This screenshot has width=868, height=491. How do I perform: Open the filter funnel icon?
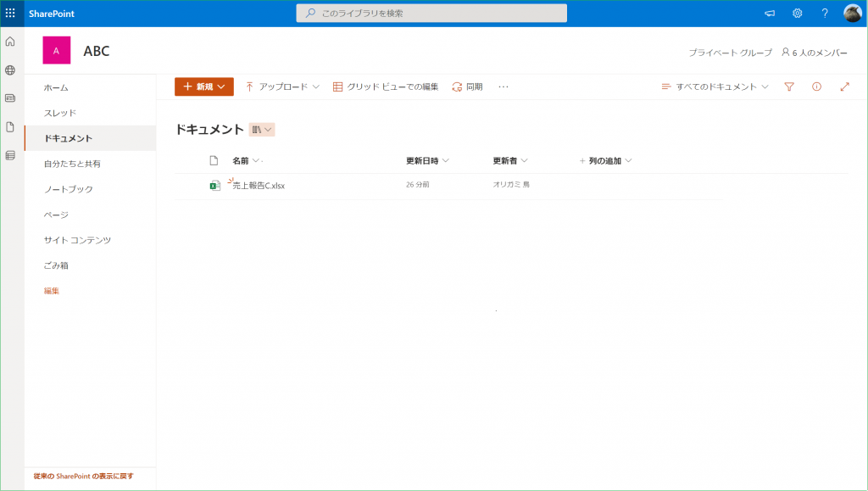pos(789,86)
